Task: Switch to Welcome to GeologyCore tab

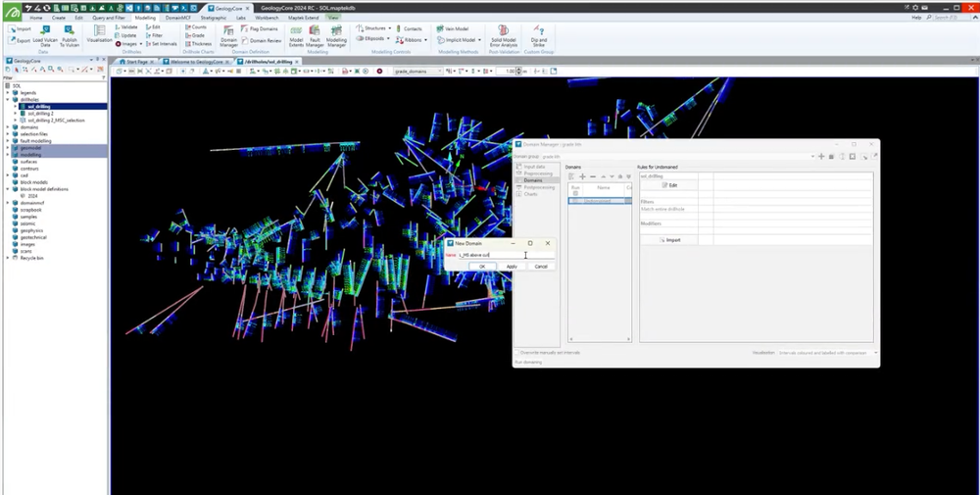Action: coord(197,62)
